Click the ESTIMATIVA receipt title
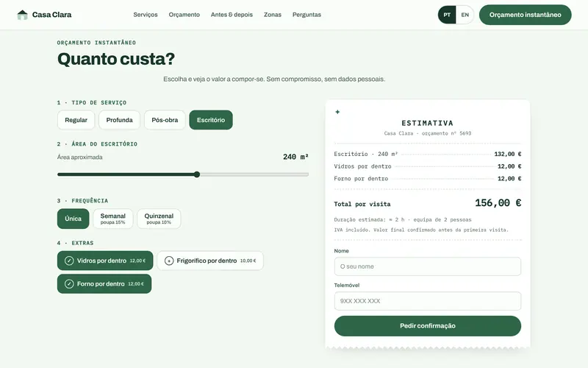The height and width of the screenshot is (368, 588). click(x=428, y=123)
